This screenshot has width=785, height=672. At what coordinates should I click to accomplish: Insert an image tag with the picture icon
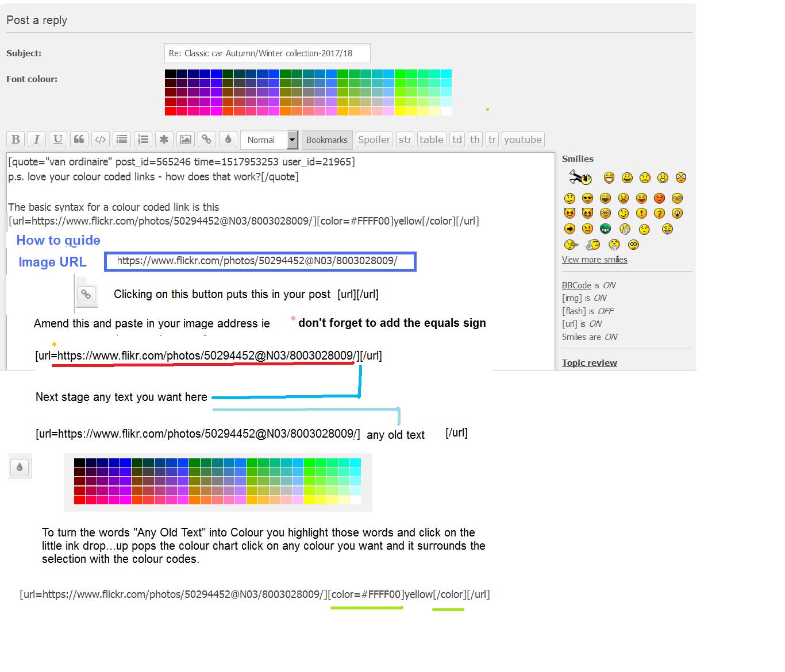(185, 140)
